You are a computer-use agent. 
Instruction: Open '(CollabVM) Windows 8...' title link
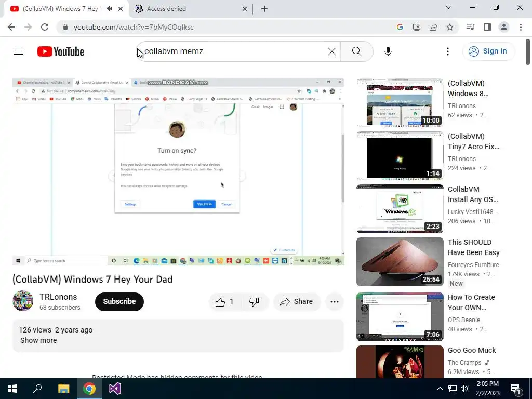pos(468,88)
